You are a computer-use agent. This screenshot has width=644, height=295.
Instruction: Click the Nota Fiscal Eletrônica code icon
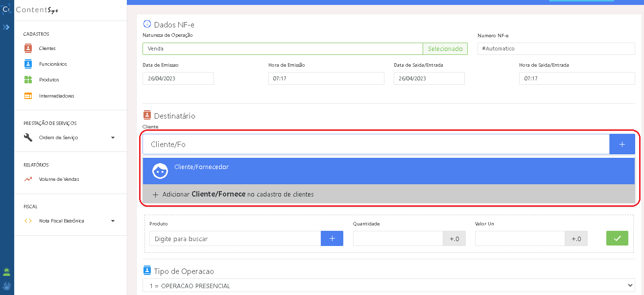[28, 221]
